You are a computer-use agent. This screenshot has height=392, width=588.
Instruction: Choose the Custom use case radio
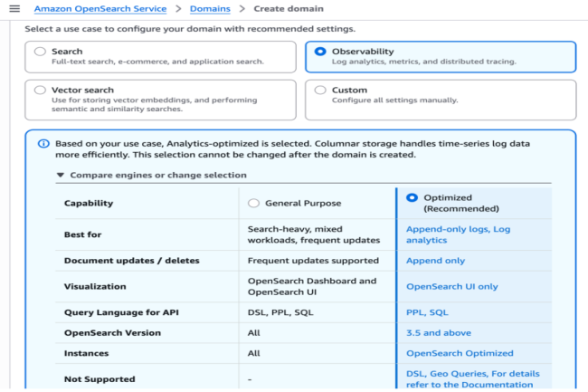pos(320,90)
